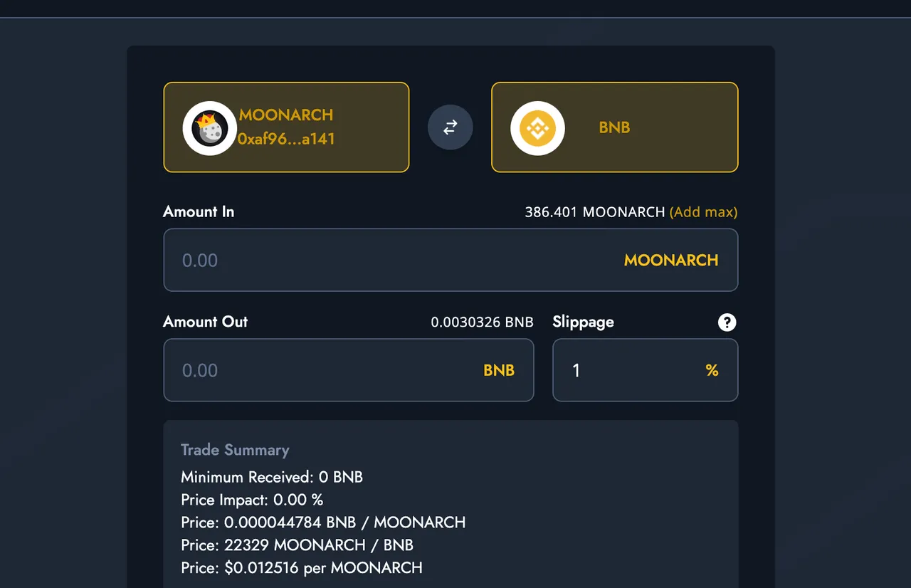Click the 386.401 MOONARCH balance text
The height and width of the screenshot is (588, 911).
595,212
